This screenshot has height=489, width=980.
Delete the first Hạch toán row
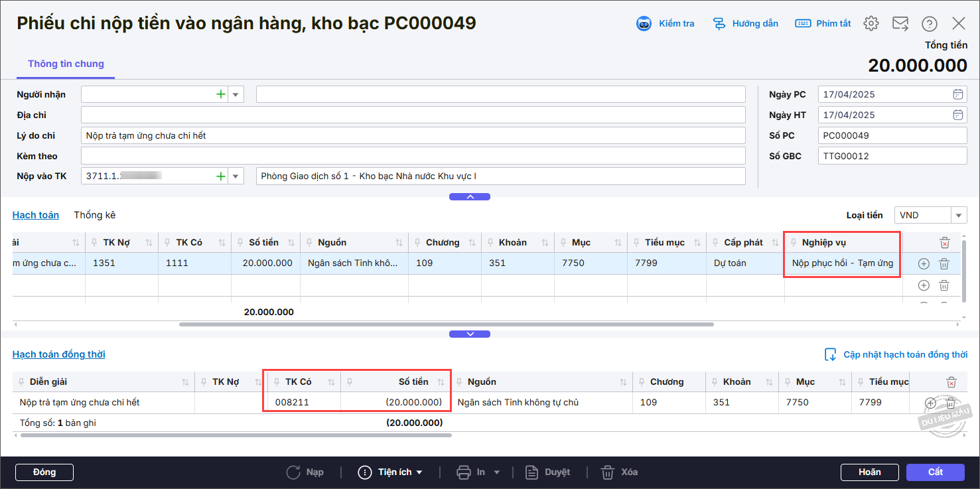point(944,264)
